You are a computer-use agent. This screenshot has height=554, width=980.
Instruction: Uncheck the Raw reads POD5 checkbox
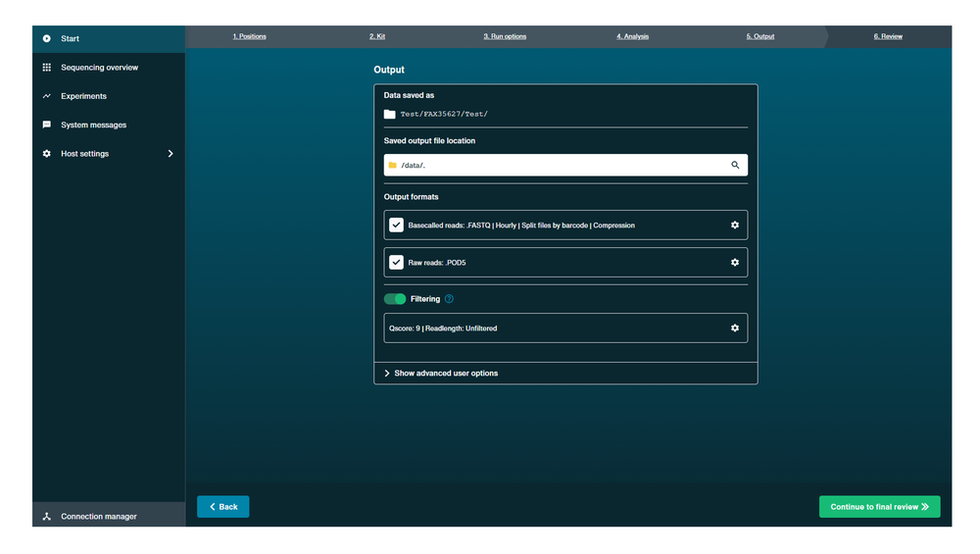tap(396, 263)
